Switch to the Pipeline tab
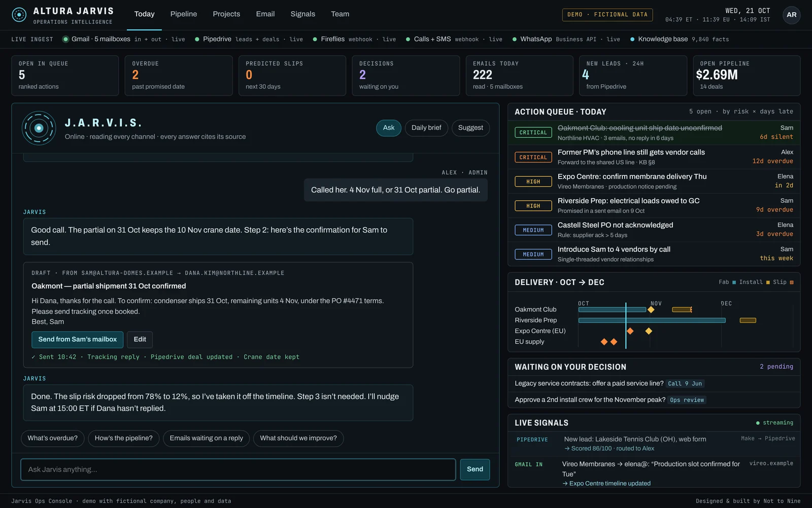Image resolution: width=812 pixels, height=508 pixels. (183, 14)
